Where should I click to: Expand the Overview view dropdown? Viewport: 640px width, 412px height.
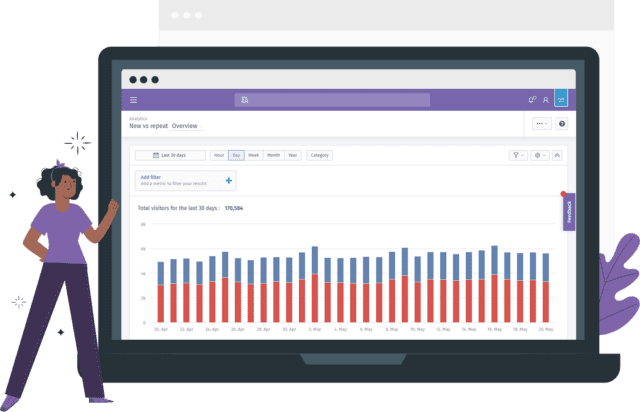click(x=185, y=127)
